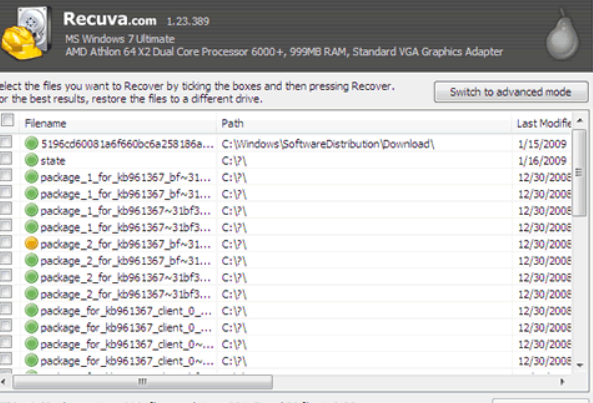Click the Piriform pear logo in the header
Screen dimensions: 593x403
coord(562,35)
